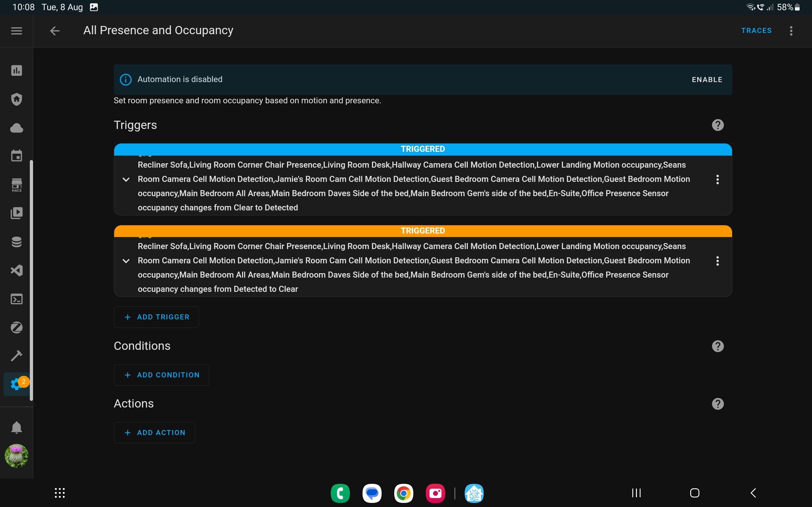The height and width of the screenshot is (507, 812).
Task: Open the Energy dashboard sidebar icon
Action: coord(16,70)
